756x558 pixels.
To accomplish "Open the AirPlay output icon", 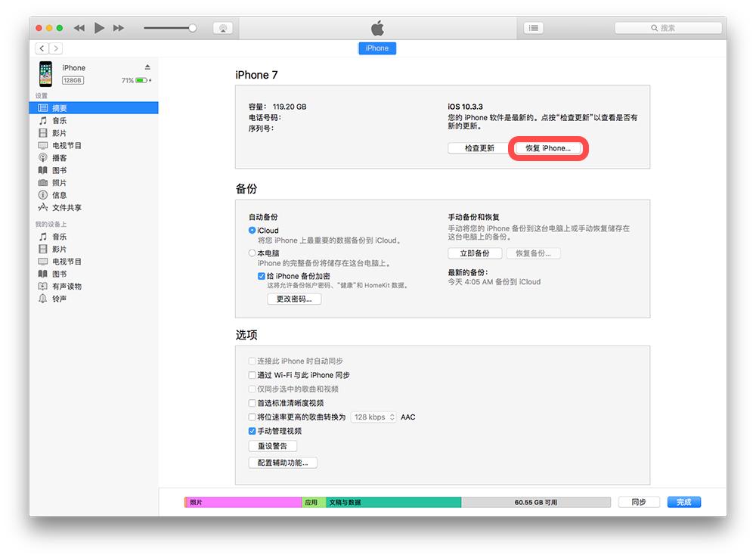I will (223, 28).
